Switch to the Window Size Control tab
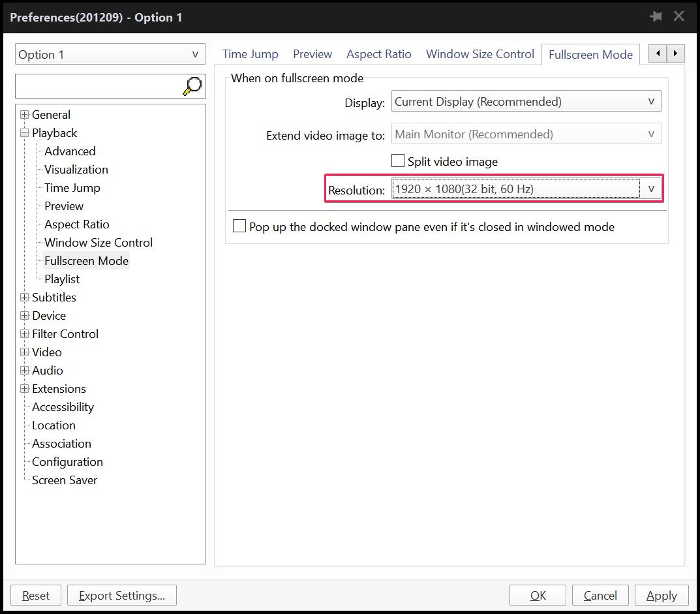 pyautogui.click(x=479, y=54)
